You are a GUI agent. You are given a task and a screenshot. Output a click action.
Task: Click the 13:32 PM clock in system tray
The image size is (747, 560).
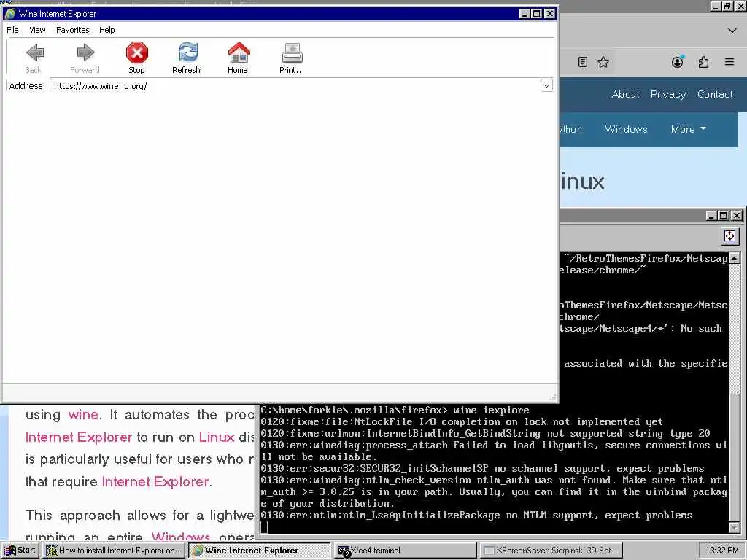click(721, 551)
